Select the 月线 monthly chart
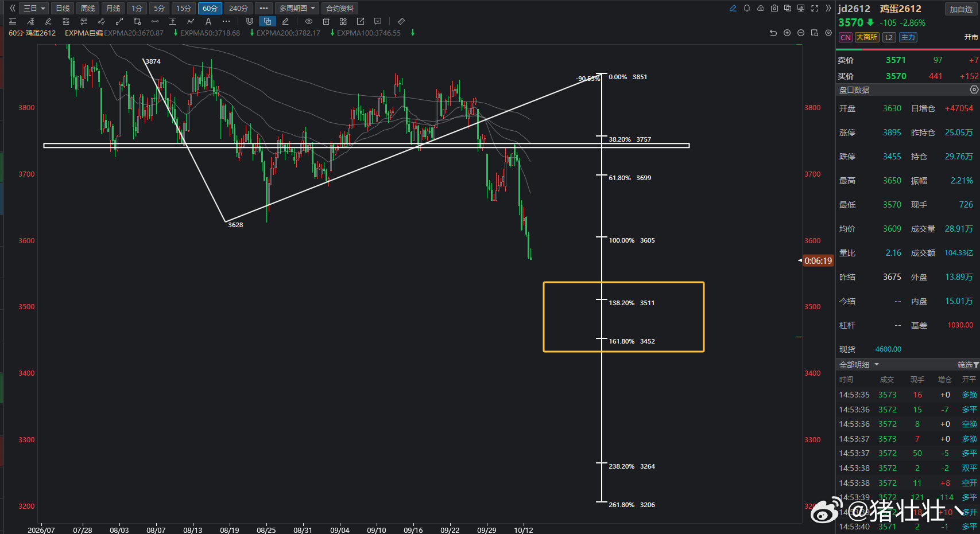 tap(113, 8)
